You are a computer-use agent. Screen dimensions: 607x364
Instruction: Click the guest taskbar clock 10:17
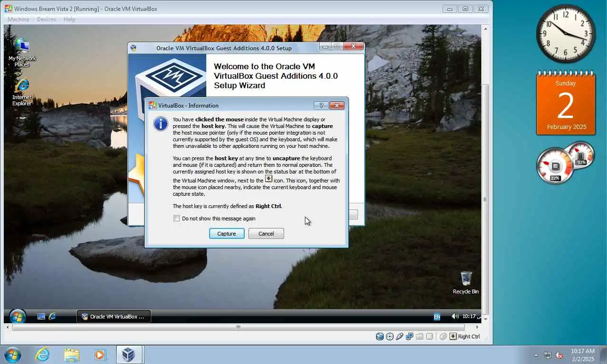pyautogui.click(x=470, y=316)
